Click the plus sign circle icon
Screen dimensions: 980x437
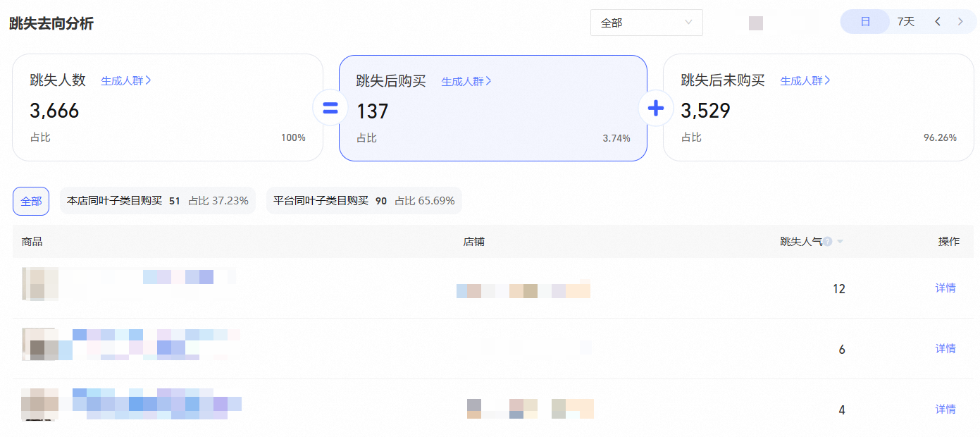655,109
